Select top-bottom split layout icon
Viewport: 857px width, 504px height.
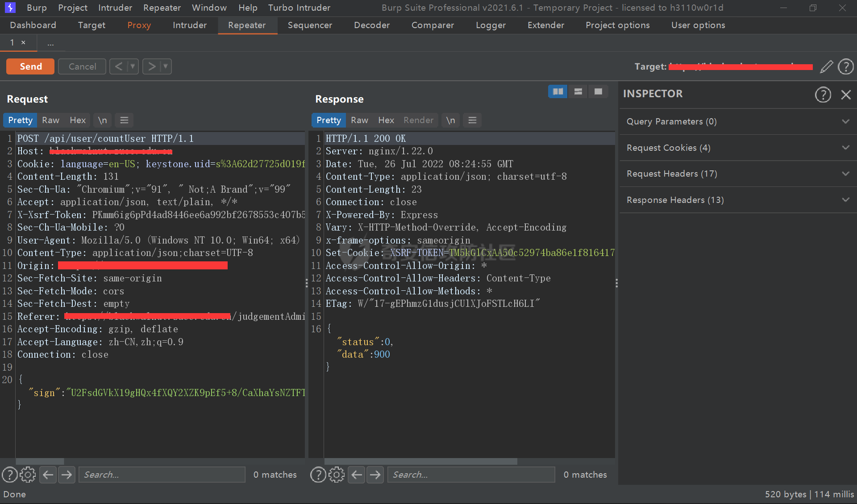click(x=578, y=91)
